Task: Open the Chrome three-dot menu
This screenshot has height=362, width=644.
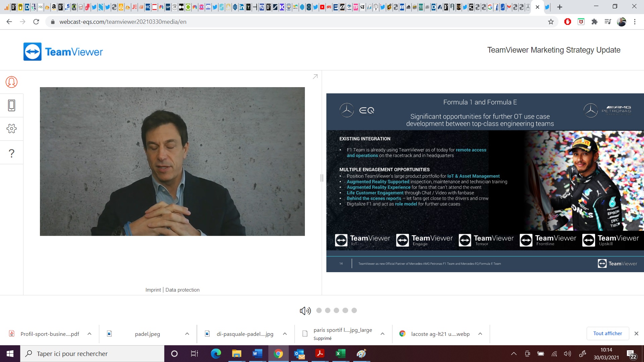Action: pyautogui.click(x=635, y=22)
